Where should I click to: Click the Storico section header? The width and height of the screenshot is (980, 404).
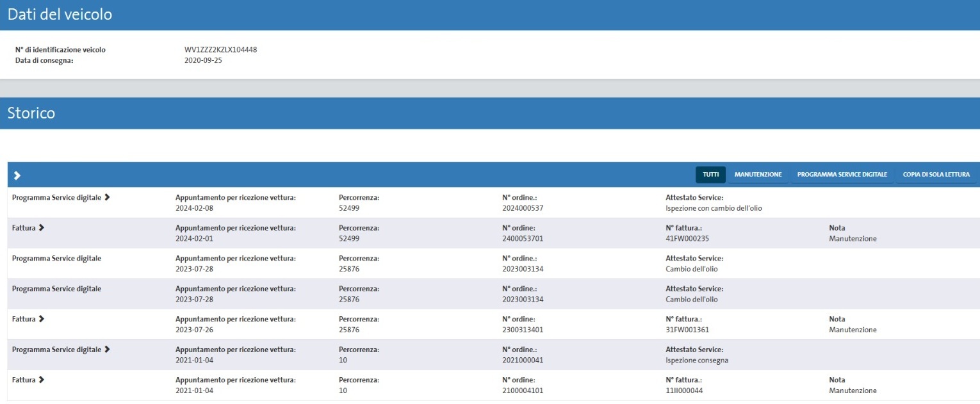(x=31, y=113)
